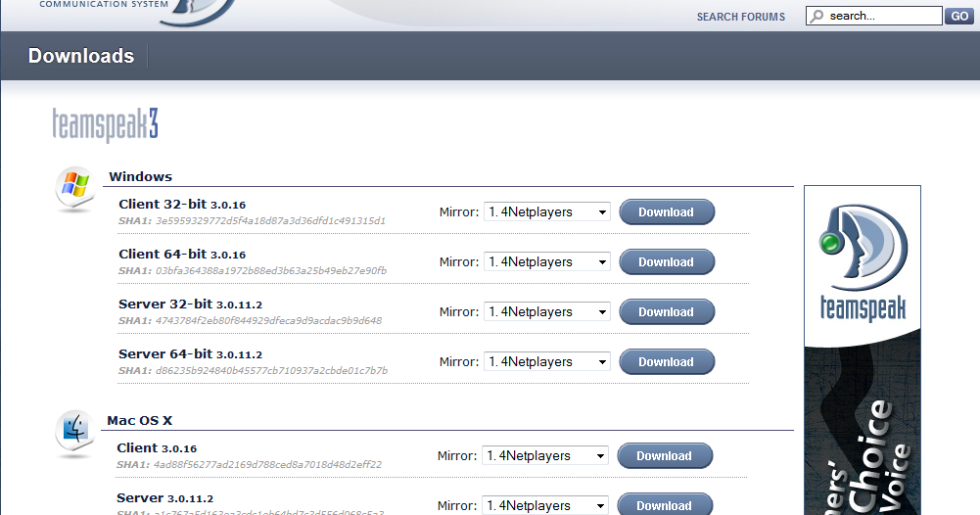Screen dimensions: 980x515
Task: Click SHA1 hash starting with 4743784f2eb8
Action: (268, 320)
